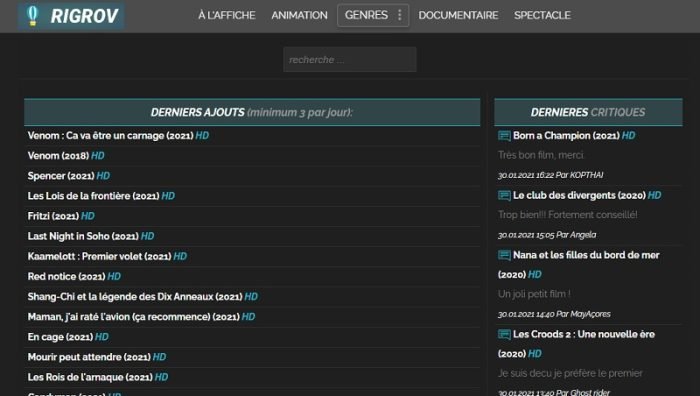The width and height of the screenshot is (700, 396).
Task: Open the DOCUMENTAIRE section
Action: coord(458,15)
